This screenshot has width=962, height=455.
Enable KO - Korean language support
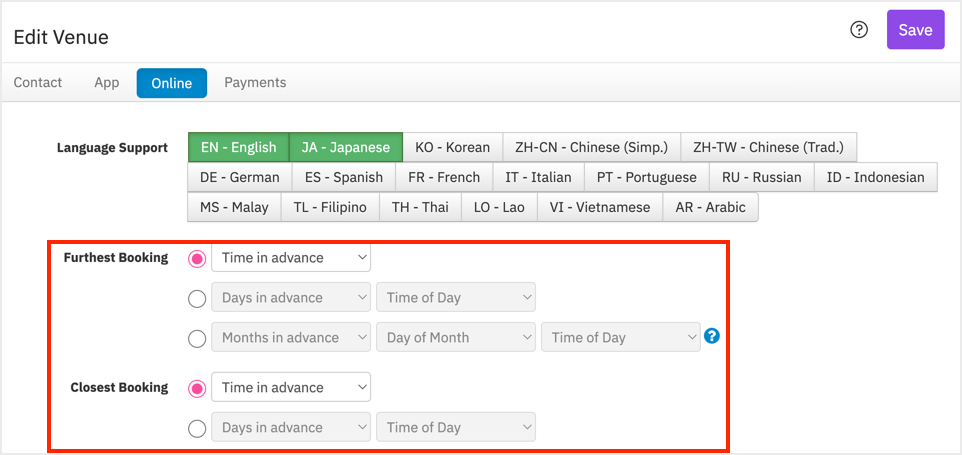coord(453,147)
